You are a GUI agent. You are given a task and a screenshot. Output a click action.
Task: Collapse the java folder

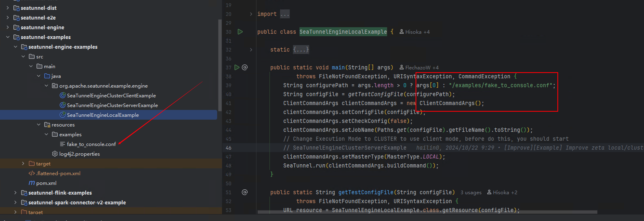[39, 76]
